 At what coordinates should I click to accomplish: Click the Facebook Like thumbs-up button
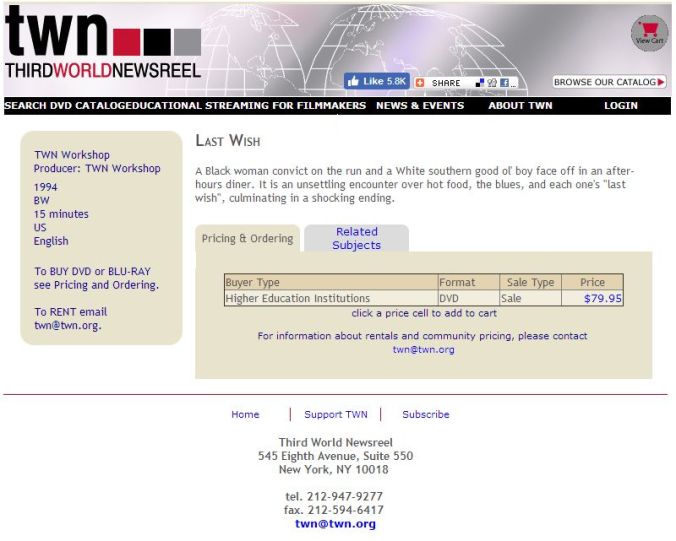376,81
